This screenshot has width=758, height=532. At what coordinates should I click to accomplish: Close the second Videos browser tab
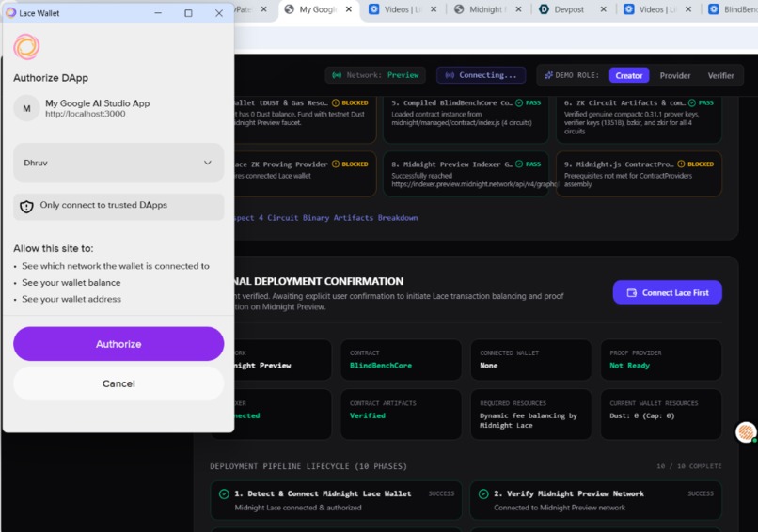coord(688,9)
